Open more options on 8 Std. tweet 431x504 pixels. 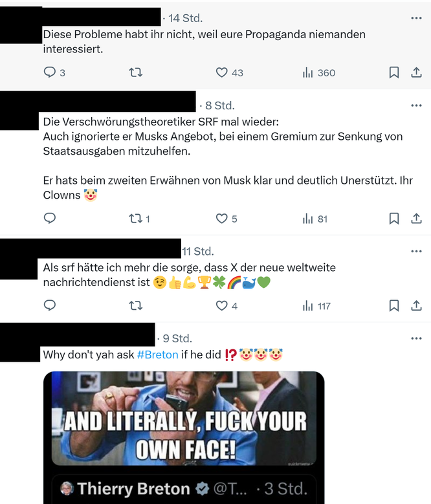[416, 105]
